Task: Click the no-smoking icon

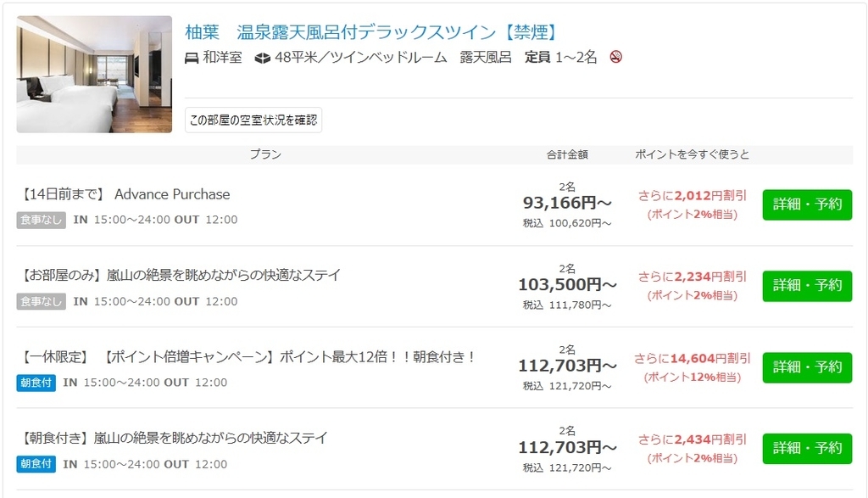Action: tap(615, 57)
